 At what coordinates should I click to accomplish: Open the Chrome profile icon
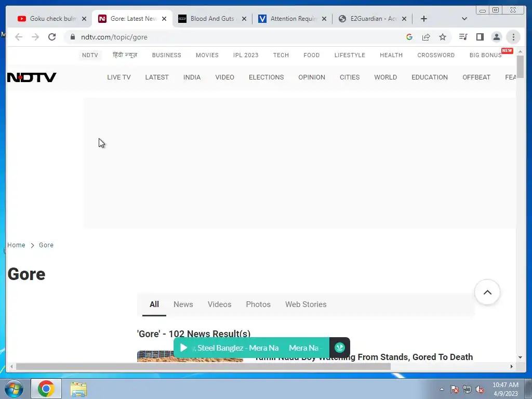click(x=496, y=37)
